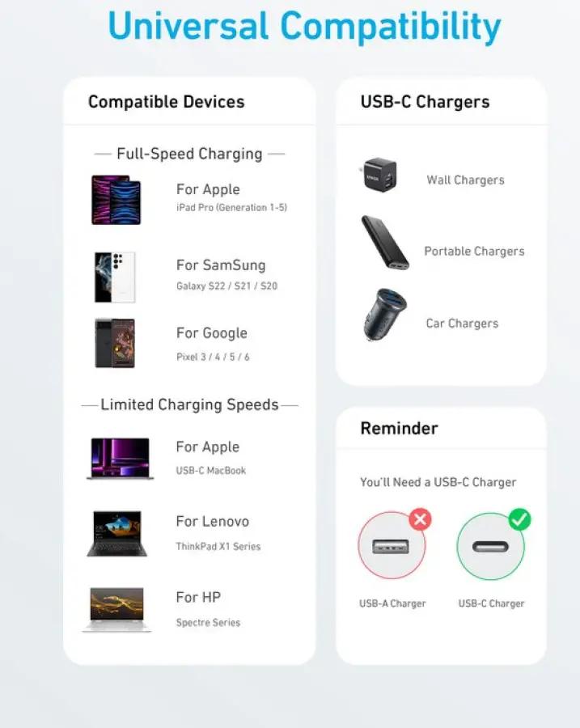
Task: Click the iPad Pro product image
Action: coord(116,200)
